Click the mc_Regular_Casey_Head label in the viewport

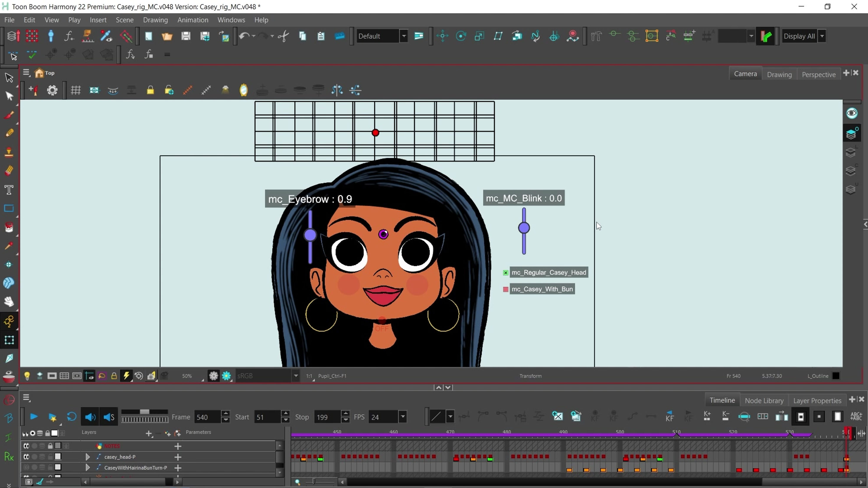[x=549, y=272]
